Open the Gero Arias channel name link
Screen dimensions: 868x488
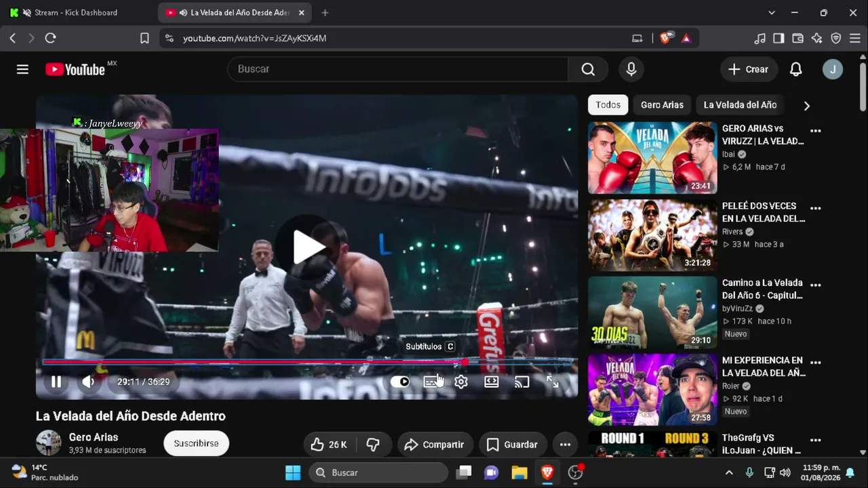point(94,437)
